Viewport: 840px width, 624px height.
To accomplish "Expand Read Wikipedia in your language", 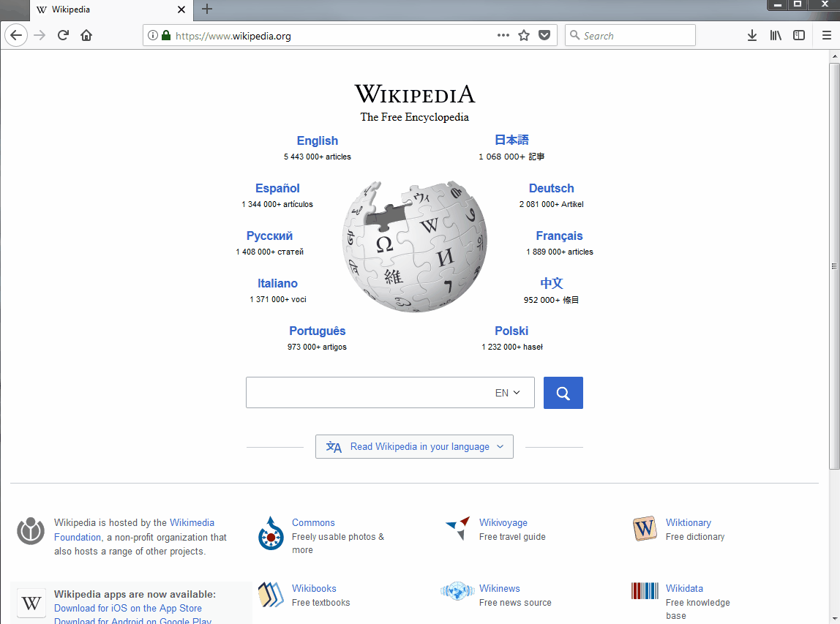I will pyautogui.click(x=414, y=447).
